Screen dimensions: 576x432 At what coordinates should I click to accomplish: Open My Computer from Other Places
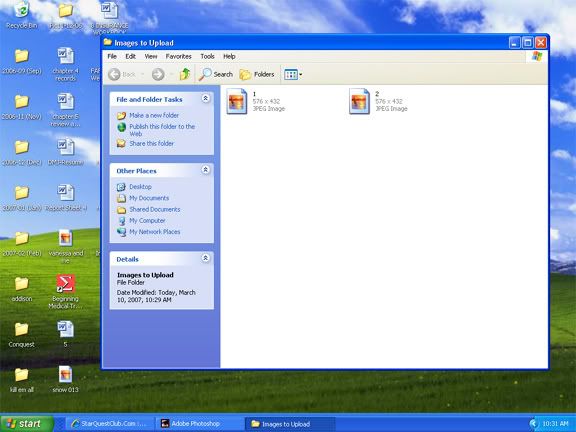(x=147, y=220)
